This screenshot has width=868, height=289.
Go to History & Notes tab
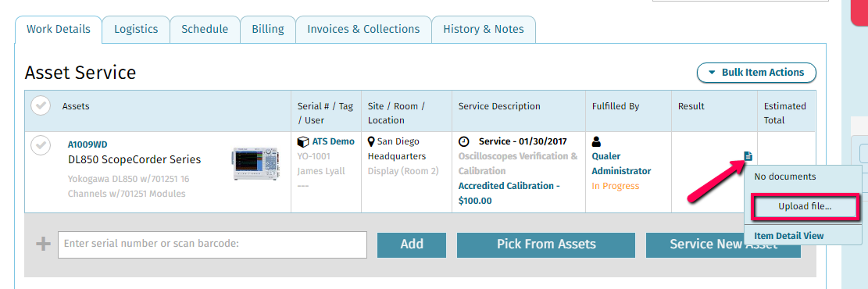pyautogui.click(x=484, y=30)
